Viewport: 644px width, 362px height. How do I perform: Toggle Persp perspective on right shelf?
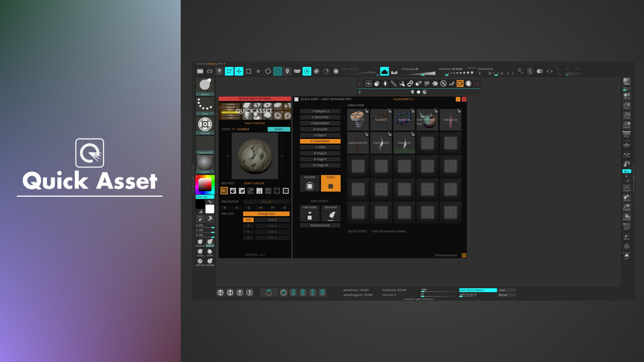coord(626,135)
